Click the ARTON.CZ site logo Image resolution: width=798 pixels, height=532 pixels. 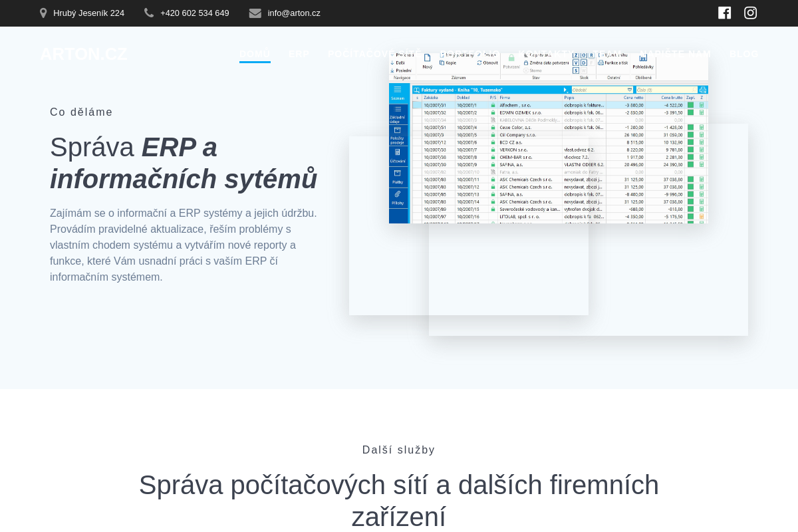tap(84, 54)
